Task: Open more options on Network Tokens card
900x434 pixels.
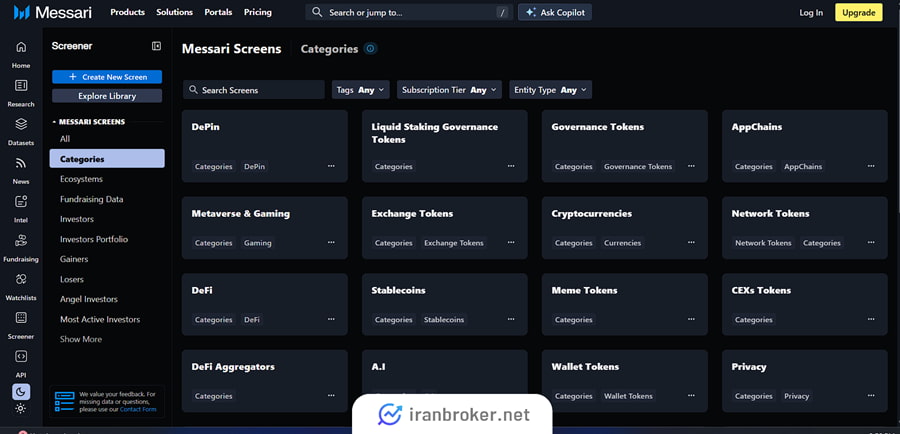Action: (871, 242)
